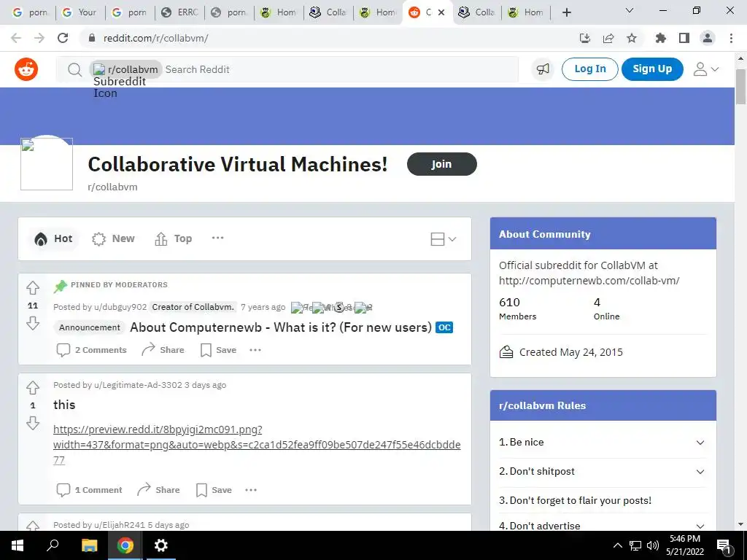Open the preview.redd.it image link
This screenshot has height=560, width=747.
tap(257, 445)
